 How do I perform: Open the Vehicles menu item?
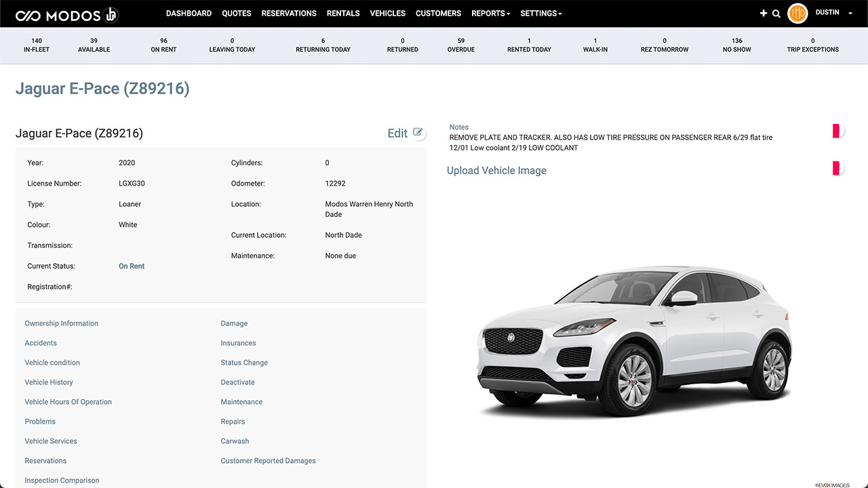pyautogui.click(x=388, y=14)
